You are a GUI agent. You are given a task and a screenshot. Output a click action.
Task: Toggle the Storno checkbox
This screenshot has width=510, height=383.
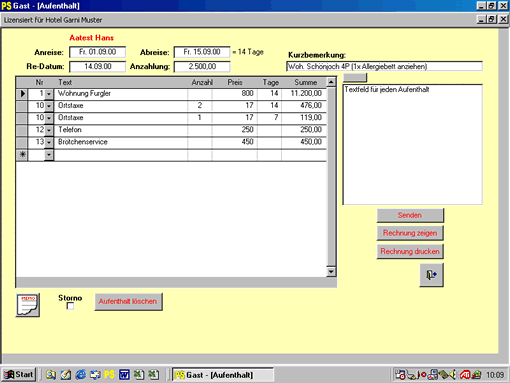click(x=70, y=306)
